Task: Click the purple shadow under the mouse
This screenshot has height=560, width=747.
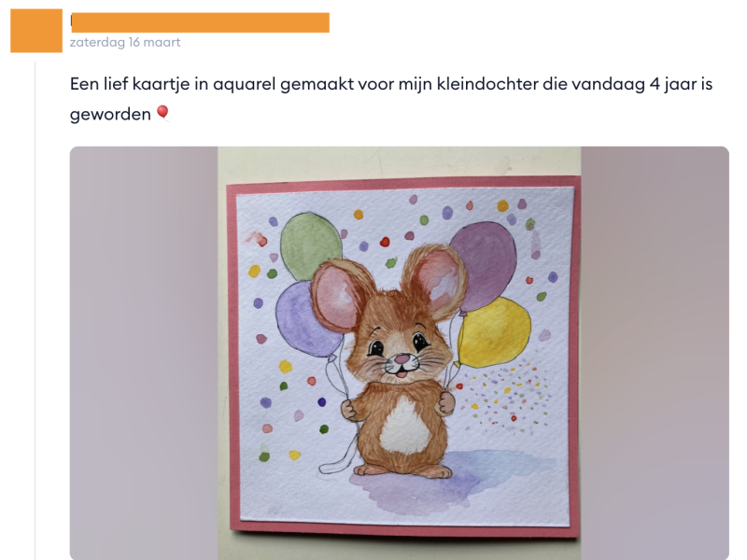Action: tap(448, 479)
